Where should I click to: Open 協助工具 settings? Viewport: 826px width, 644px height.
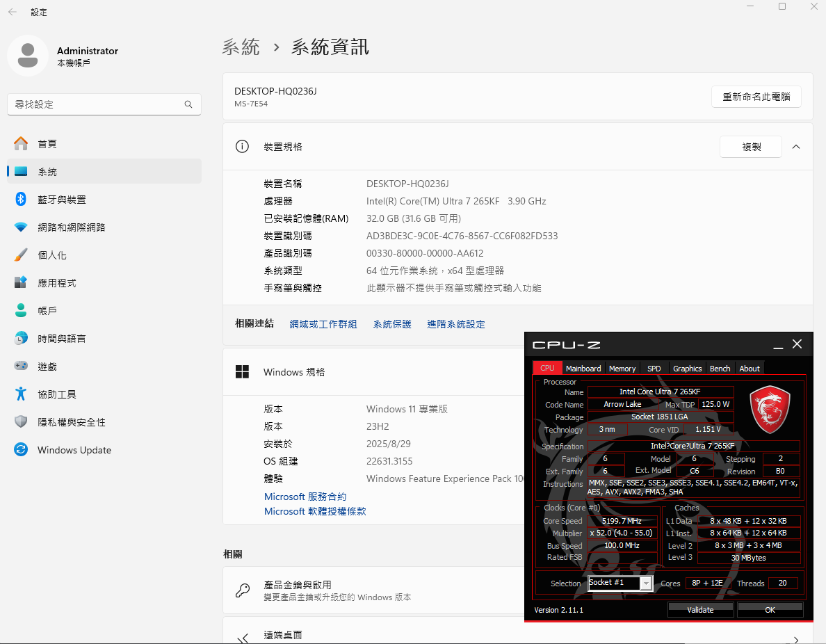[x=104, y=394]
